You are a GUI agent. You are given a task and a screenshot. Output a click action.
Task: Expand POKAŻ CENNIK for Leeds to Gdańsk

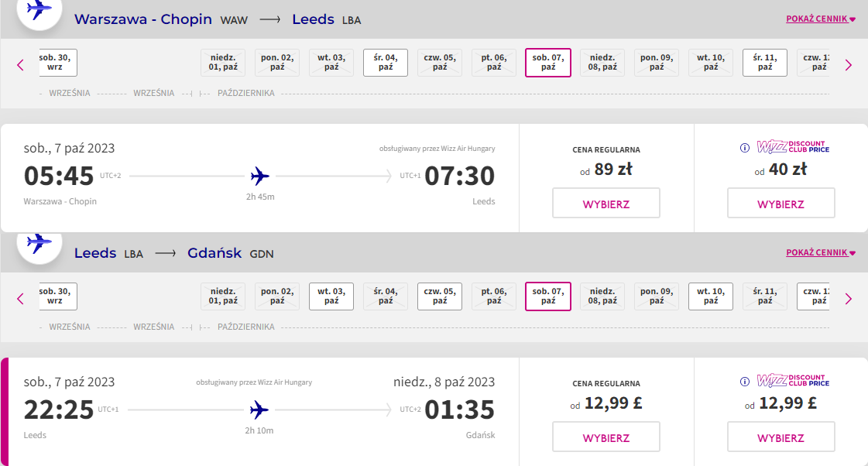point(821,252)
